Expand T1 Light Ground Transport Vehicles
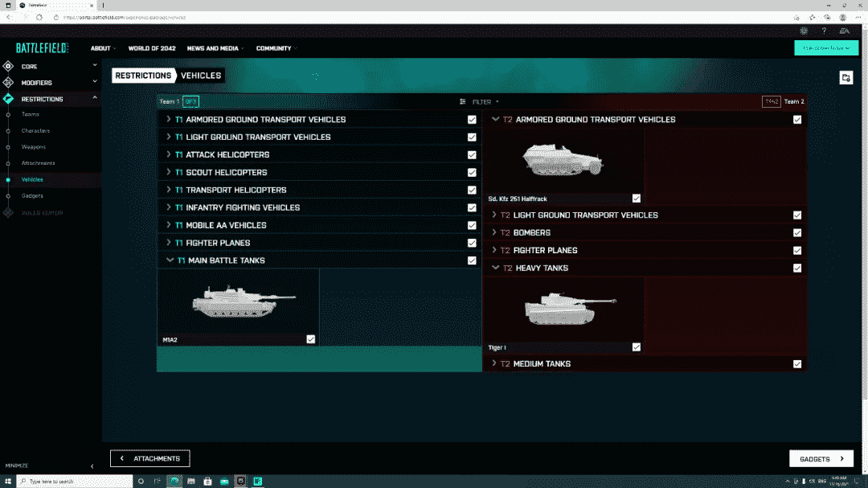 pos(168,137)
